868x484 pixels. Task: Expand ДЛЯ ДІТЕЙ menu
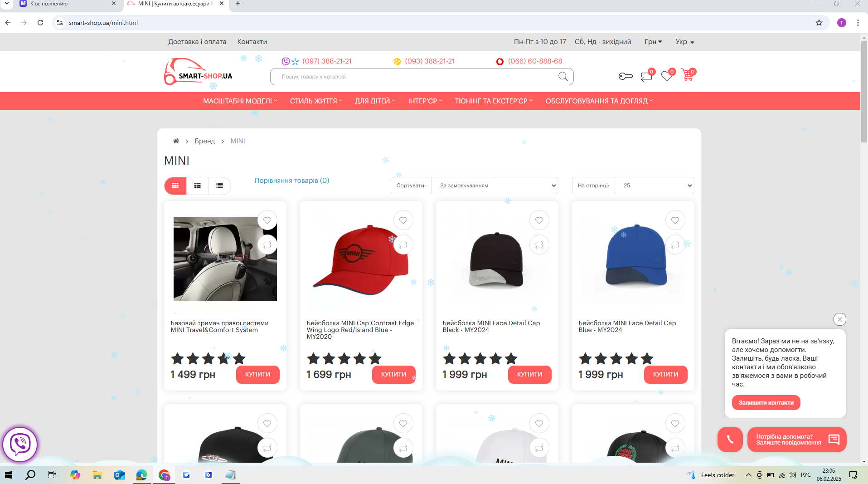point(375,101)
